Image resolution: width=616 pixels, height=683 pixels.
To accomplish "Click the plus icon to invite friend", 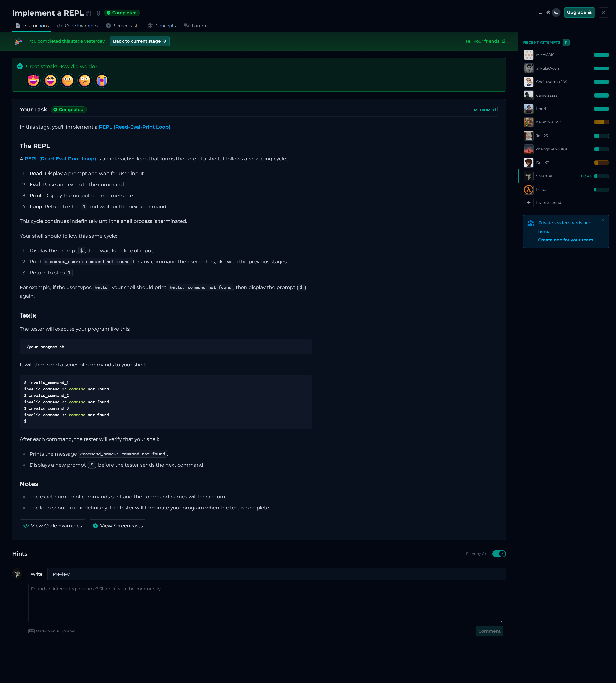I will [x=529, y=202].
